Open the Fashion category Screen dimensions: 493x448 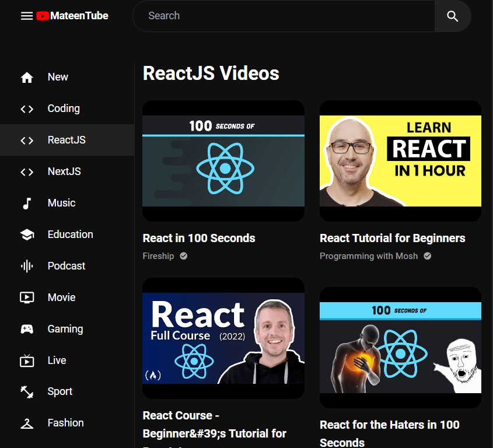tap(67, 423)
